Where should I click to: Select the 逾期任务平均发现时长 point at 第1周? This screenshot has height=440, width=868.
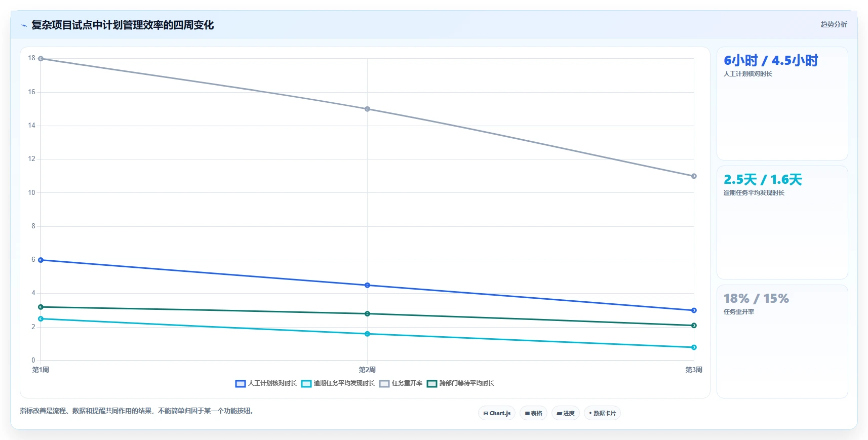41,319
